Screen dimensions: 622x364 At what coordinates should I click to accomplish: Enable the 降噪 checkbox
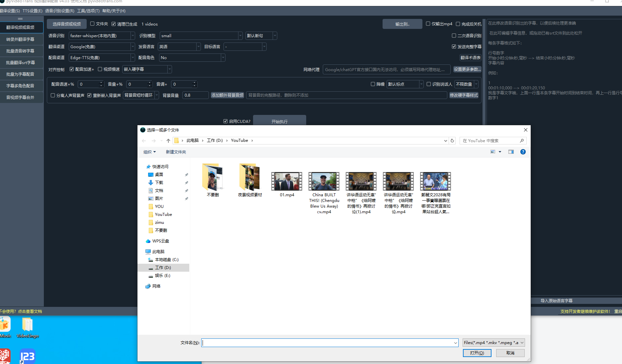[373, 84]
